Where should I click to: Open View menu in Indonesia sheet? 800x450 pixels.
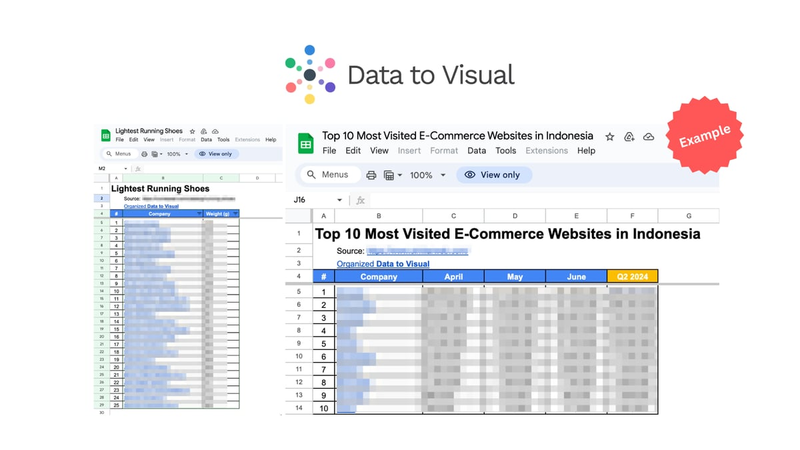[x=379, y=151]
